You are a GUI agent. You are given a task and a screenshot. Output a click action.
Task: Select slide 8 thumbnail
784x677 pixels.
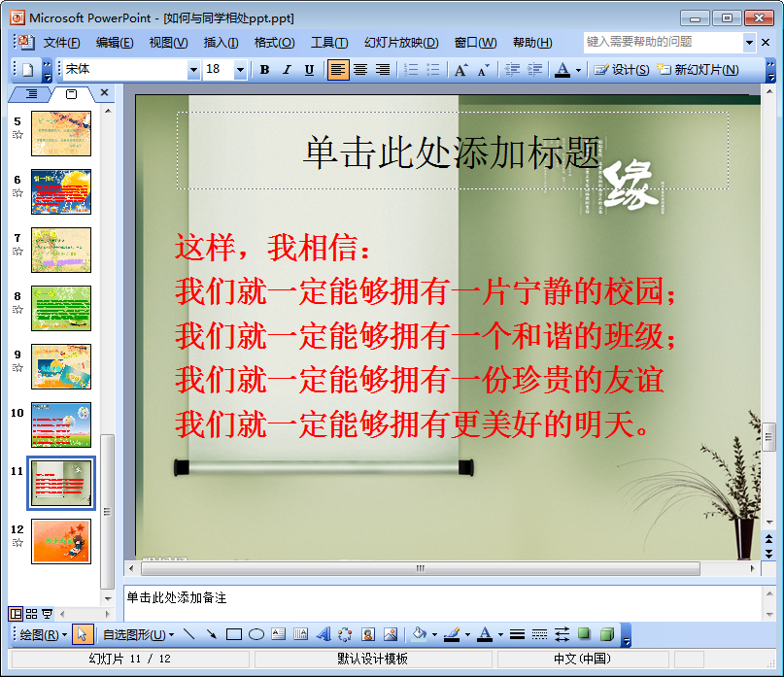click(x=61, y=308)
